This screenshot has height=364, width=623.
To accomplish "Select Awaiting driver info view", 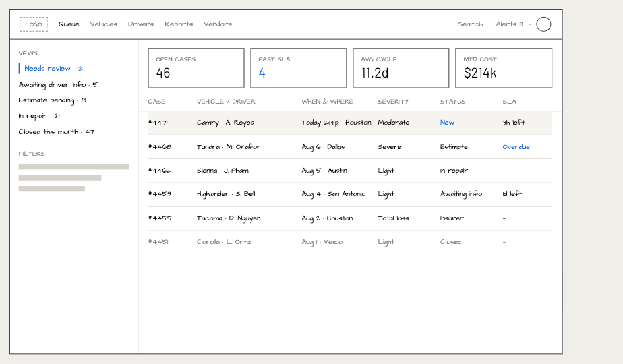I will (x=57, y=85).
